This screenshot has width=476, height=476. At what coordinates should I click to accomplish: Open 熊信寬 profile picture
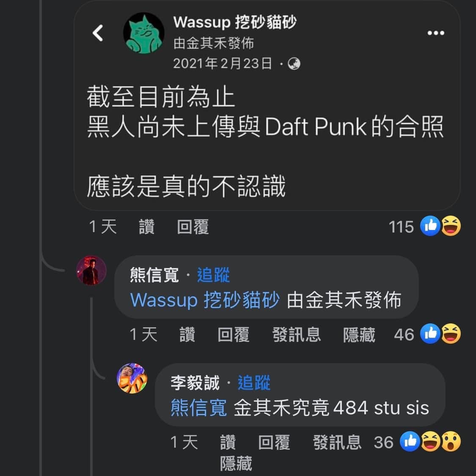[91, 271]
